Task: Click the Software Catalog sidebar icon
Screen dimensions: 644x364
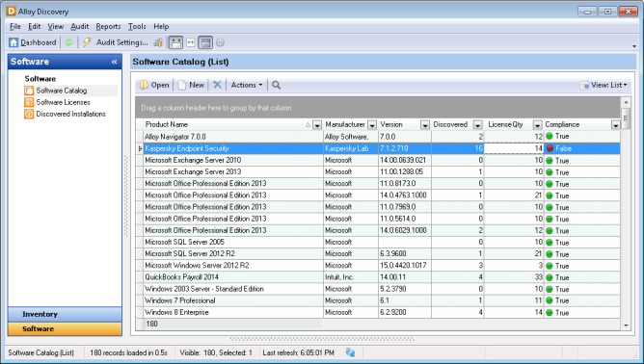Action: [29, 91]
